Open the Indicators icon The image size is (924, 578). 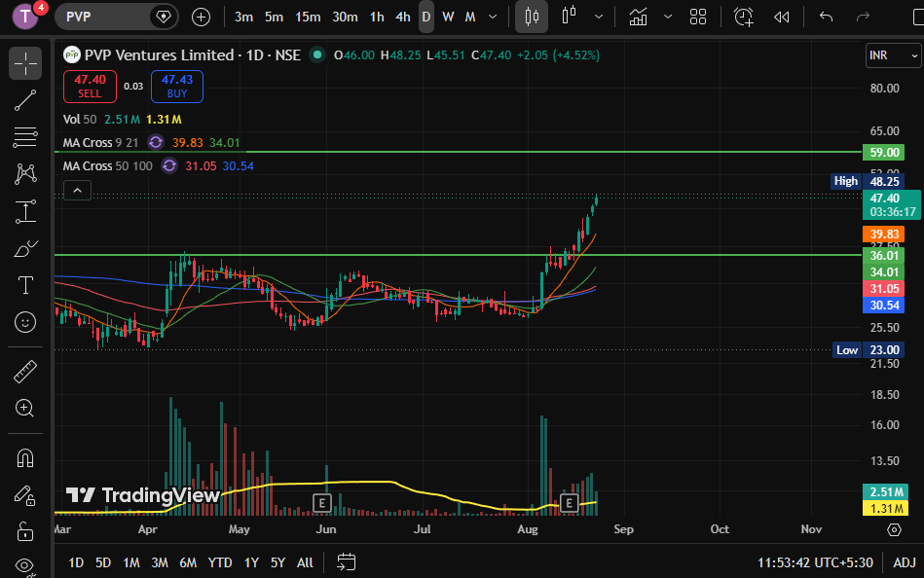coord(638,17)
